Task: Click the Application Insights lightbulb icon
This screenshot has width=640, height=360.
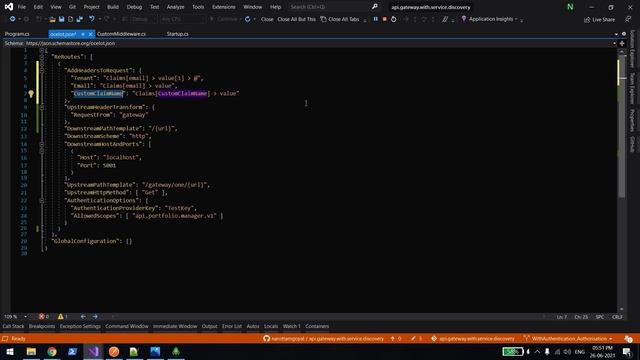Action: click(x=464, y=19)
